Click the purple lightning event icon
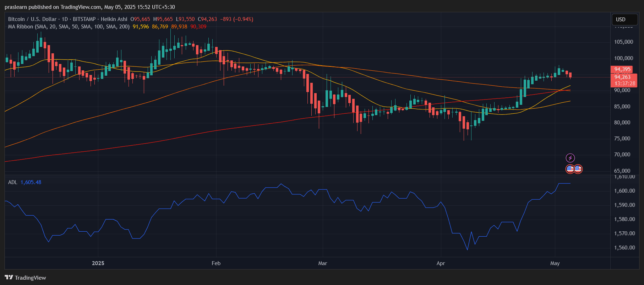Viewport: 644px width, 285px height. tap(570, 158)
